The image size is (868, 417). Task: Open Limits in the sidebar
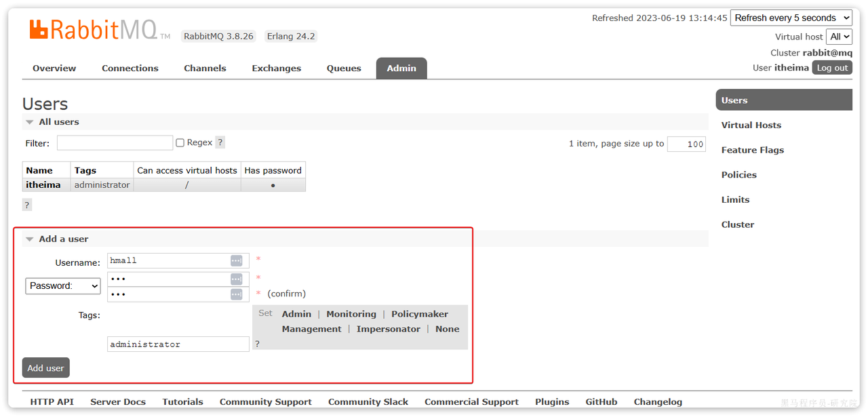(x=736, y=200)
